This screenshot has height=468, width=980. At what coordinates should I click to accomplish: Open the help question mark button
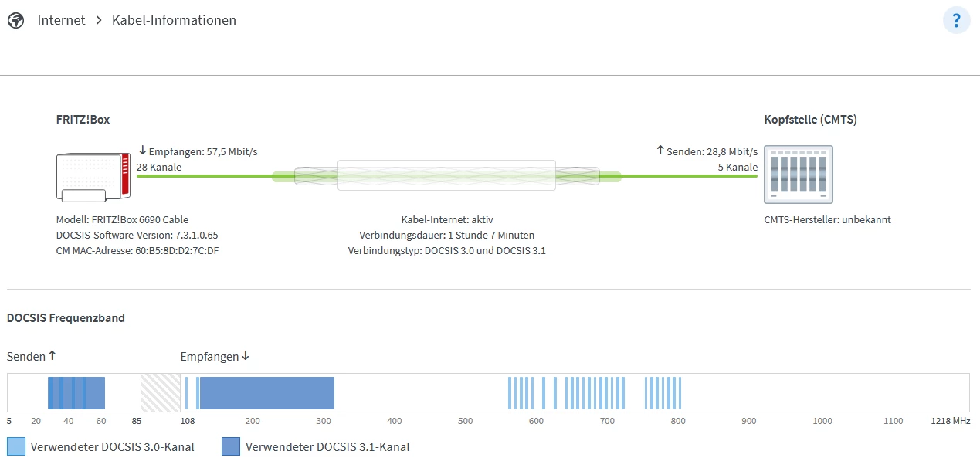(x=956, y=20)
